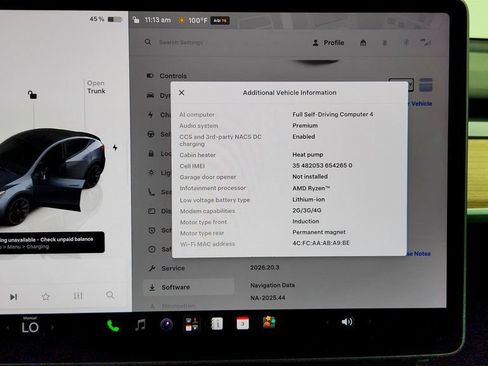Screen dimensions: 488x366
Task: Tap the Safety icon in the sidebar
Action: pos(152,249)
